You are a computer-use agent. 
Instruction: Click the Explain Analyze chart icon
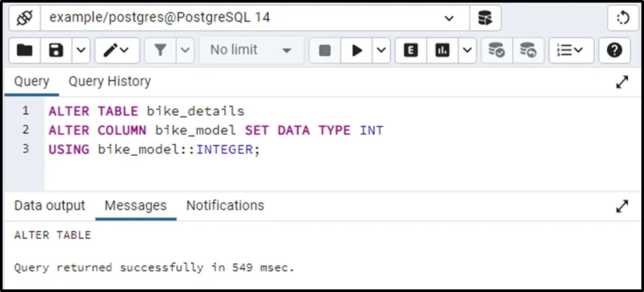[443, 50]
